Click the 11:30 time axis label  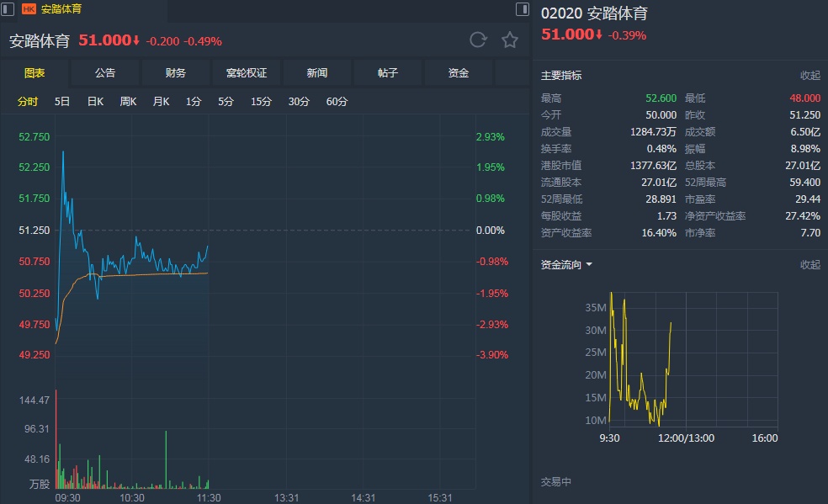click(209, 497)
